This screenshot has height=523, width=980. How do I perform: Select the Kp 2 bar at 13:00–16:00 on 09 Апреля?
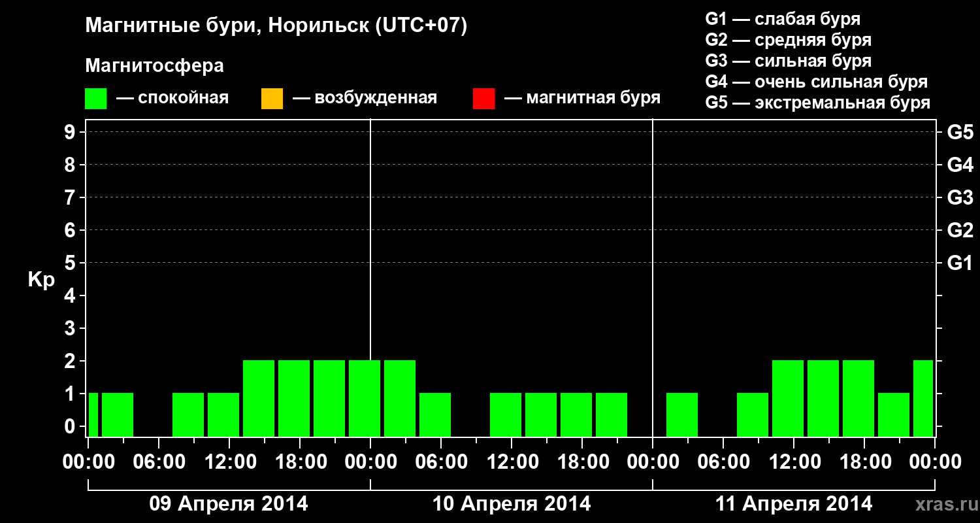pyautogui.click(x=259, y=398)
